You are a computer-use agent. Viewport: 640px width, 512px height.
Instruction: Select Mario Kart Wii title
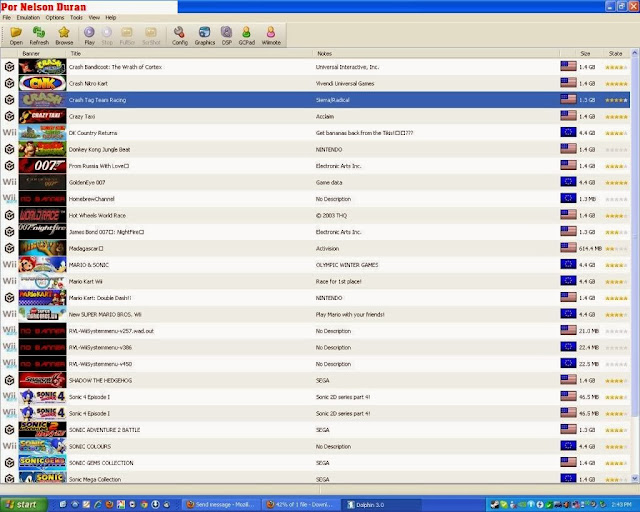(85, 281)
